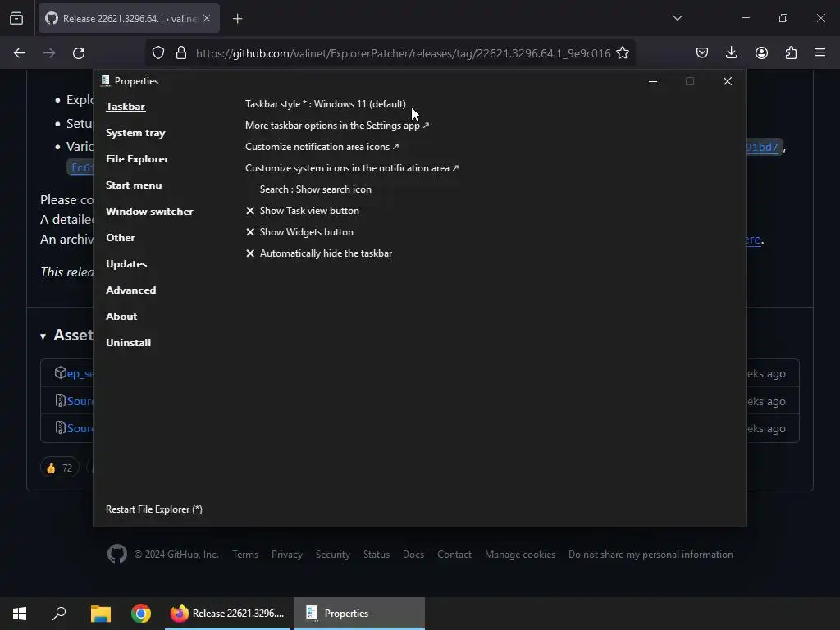Change Taskbar style Windows 11 option
This screenshot has height=630, width=840.
[325, 104]
